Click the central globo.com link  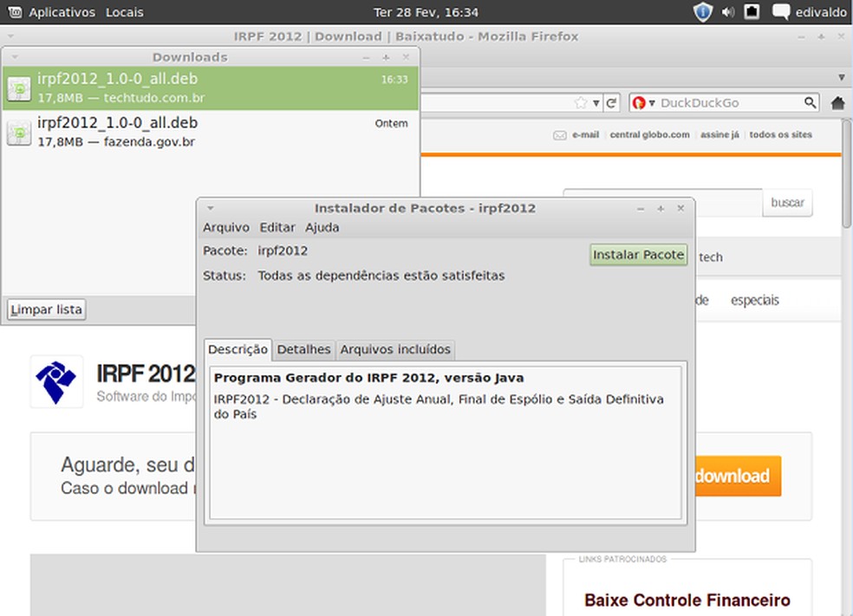coord(649,135)
